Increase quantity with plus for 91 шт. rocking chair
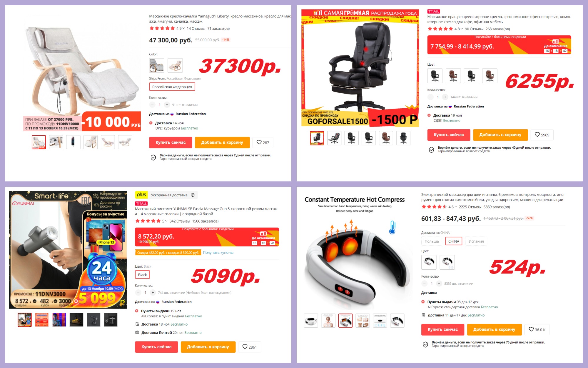588x368 pixels. coord(167,105)
